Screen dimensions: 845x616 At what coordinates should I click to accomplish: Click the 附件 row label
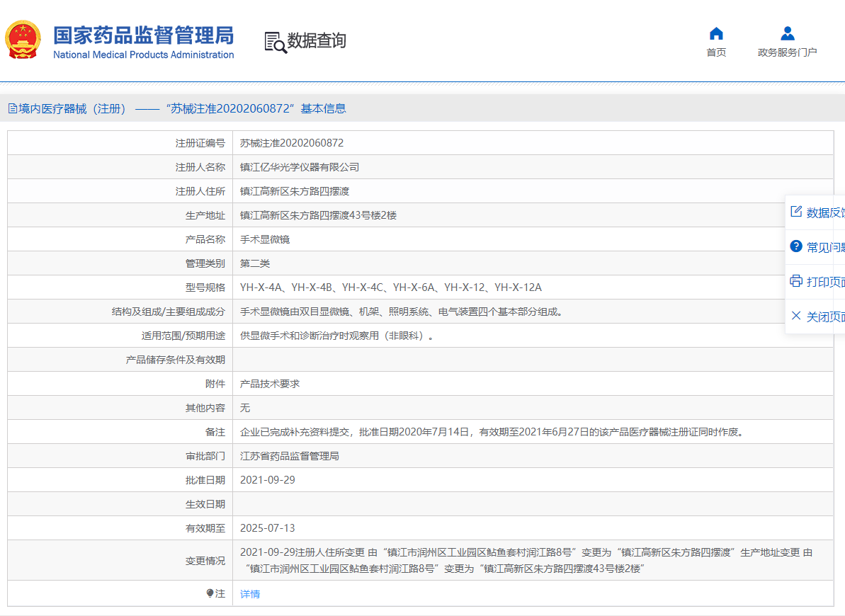coord(215,384)
